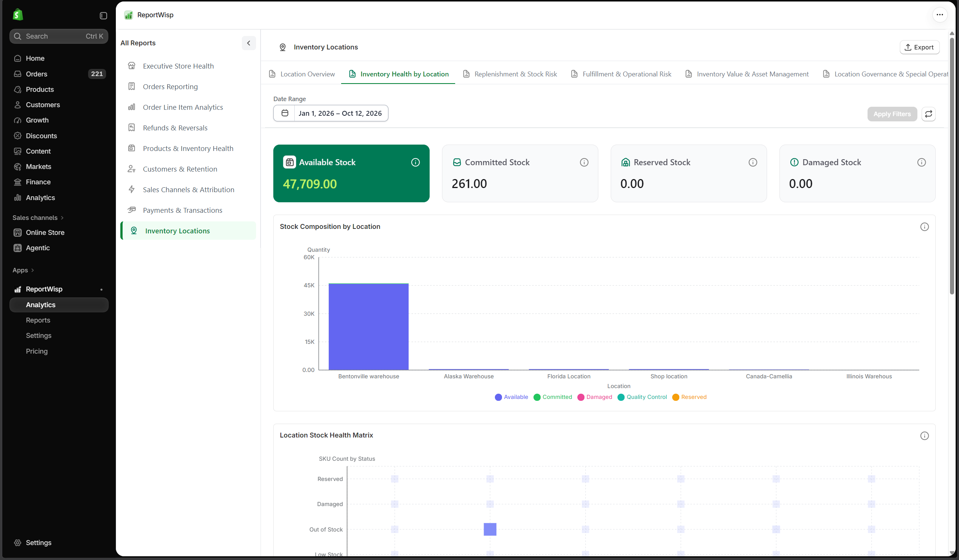
Task: Click the Export button
Action: (919, 47)
